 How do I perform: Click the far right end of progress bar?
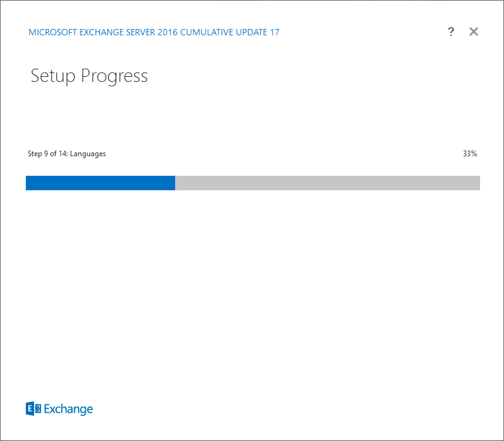point(479,183)
